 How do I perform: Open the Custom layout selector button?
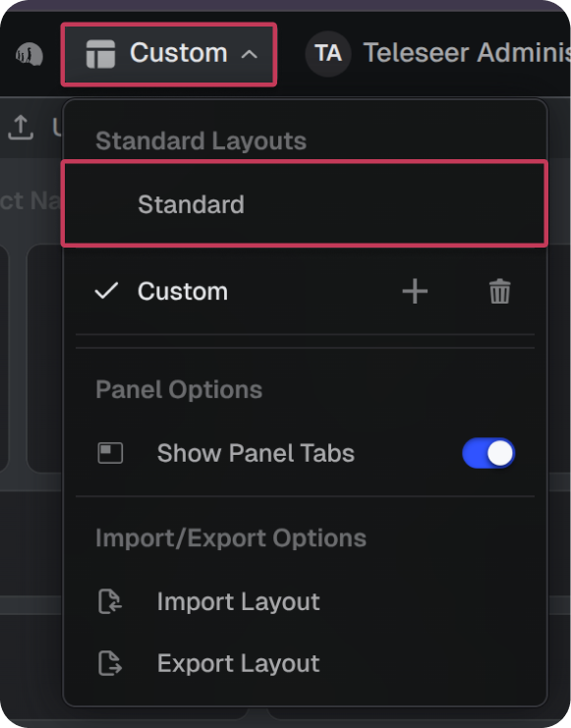pos(169,54)
